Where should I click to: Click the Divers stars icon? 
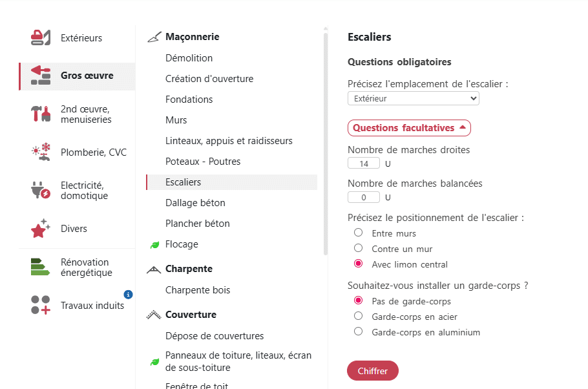click(41, 228)
